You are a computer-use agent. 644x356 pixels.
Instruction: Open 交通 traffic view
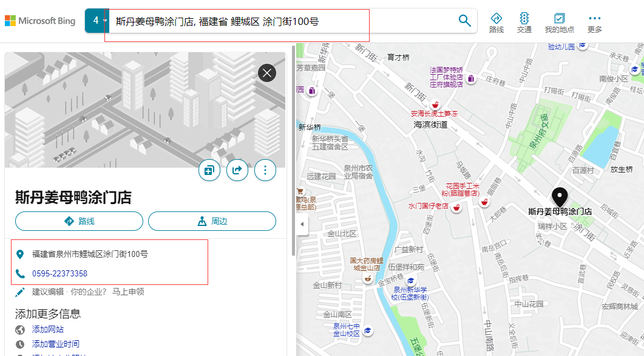524,22
